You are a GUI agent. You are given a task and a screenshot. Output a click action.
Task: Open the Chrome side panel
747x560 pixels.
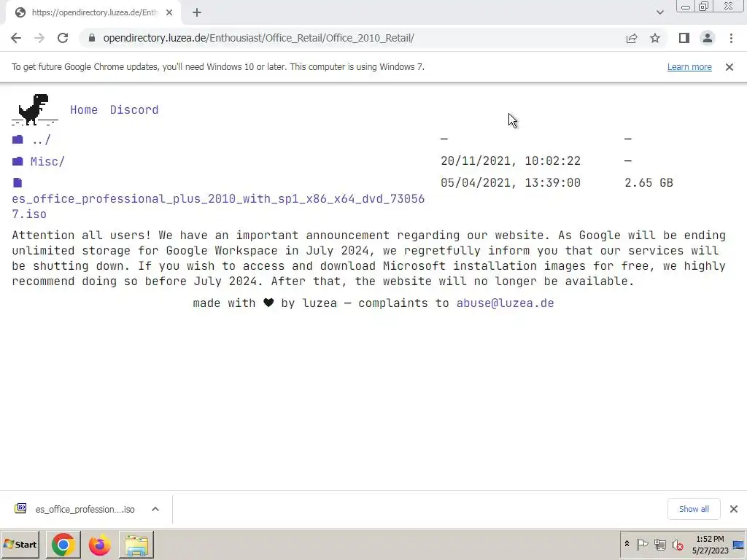(684, 38)
